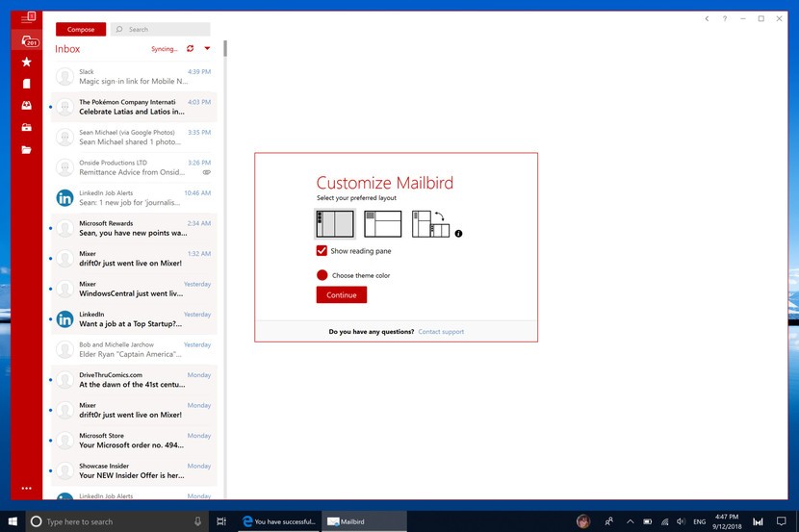Viewport: 799px width, 532px height.
Task: Click the attachment icon on Onside email
Action: pyautogui.click(x=206, y=172)
